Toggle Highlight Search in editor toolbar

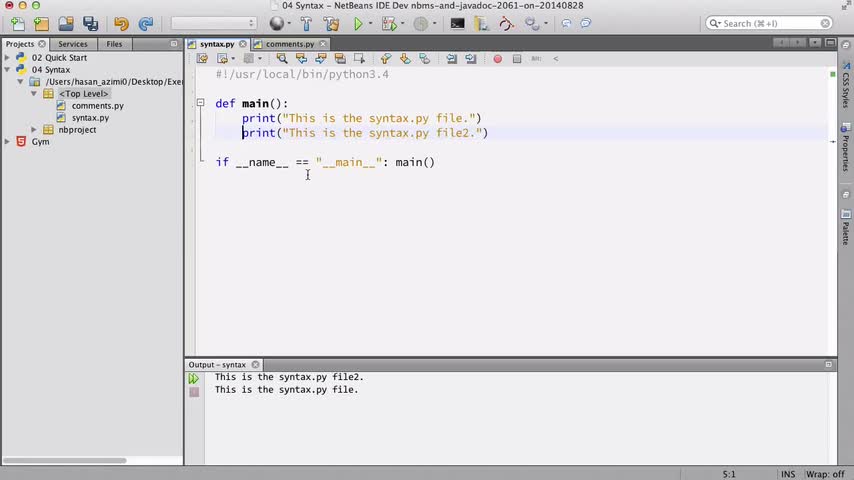pyautogui.click(x=340, y=58)
